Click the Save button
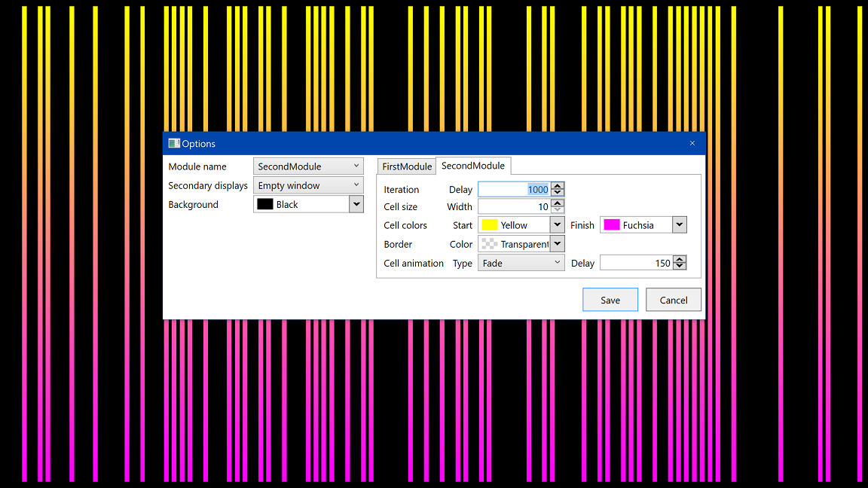 click(x=610, y=299)
